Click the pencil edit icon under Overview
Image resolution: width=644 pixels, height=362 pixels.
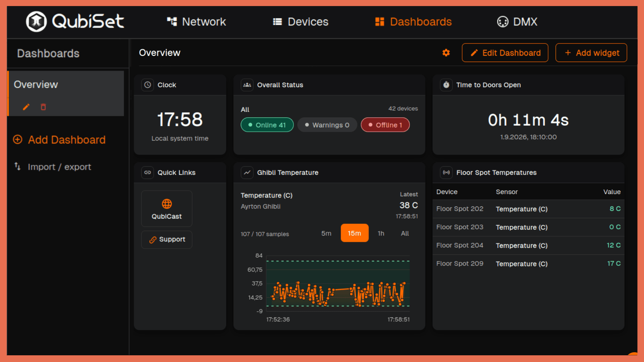tap(26, 107)
